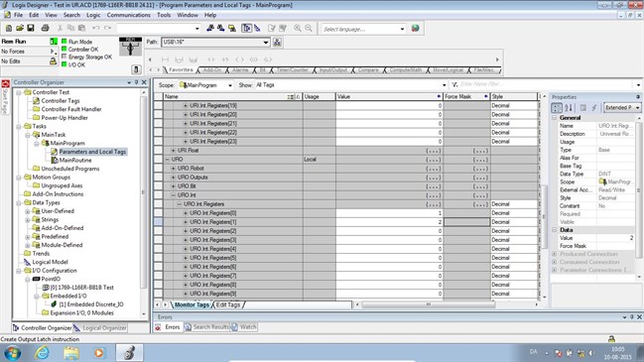
Task: Open a project with the Open icon
Action: (x=20, y=28)
